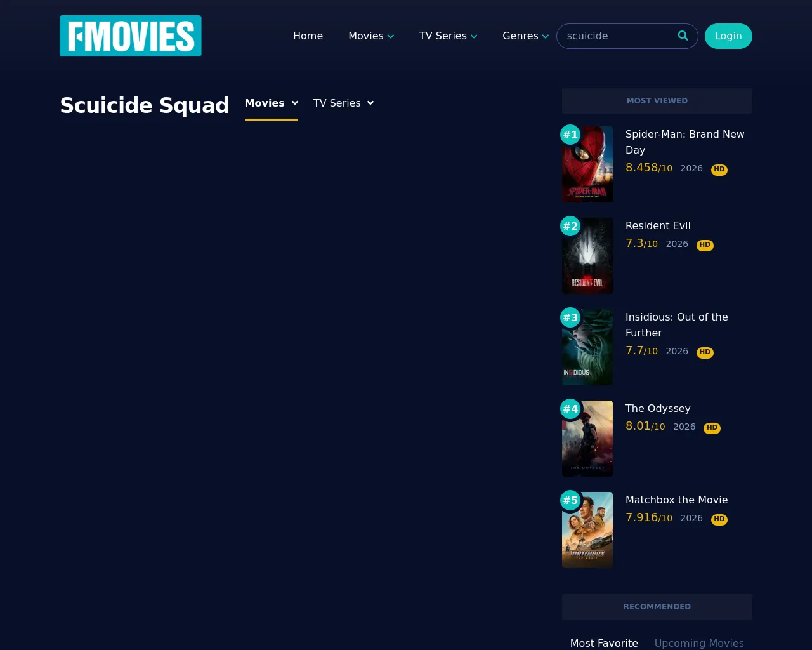Open the Spider-Man: Brand New Day title link
Screen dimensions: 812x650
tap(685, 142)
